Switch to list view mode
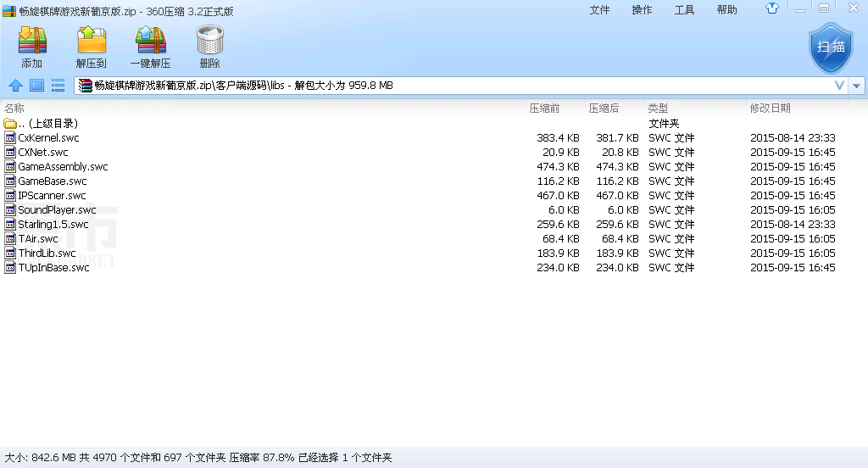The image size is (868, 468). (58, 86)
